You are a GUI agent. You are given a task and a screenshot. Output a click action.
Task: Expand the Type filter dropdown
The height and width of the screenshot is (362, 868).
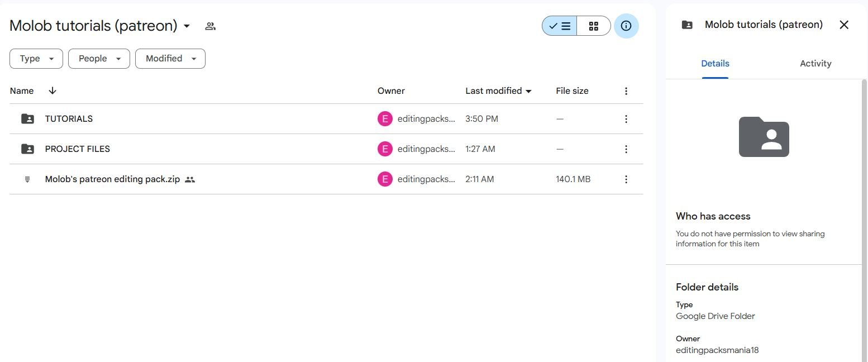point(36,59)
